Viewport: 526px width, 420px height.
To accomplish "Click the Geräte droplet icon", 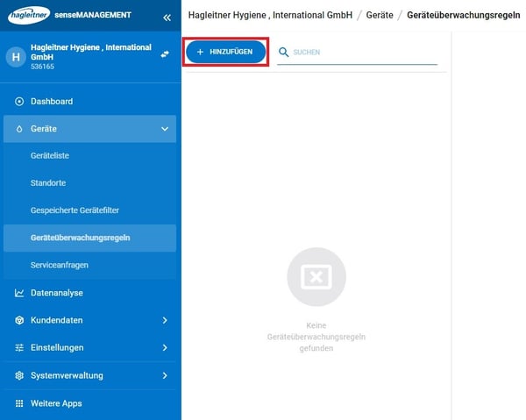I will pyautogui.click(x=19, y=129).
